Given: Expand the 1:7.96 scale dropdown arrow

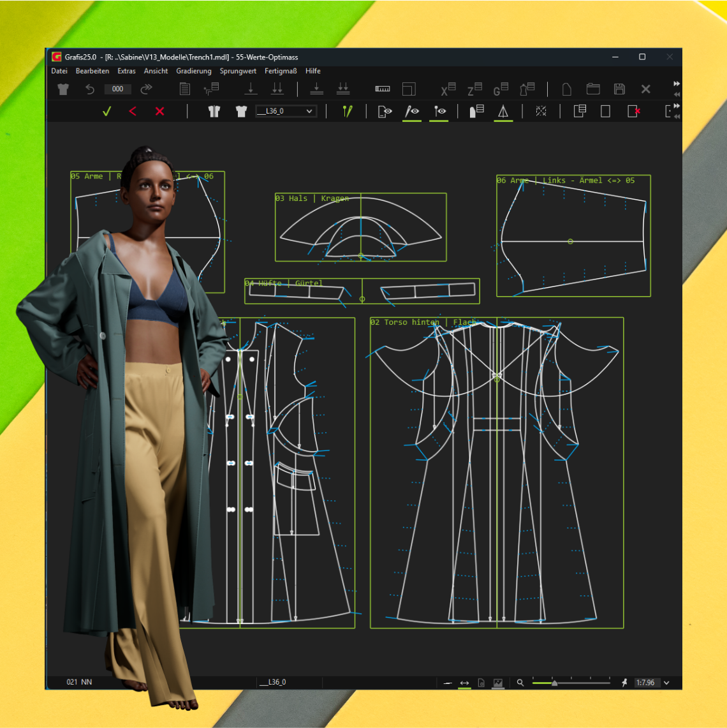Looking at the screenshot, I should pyautogui.click(x=666, y=683).
